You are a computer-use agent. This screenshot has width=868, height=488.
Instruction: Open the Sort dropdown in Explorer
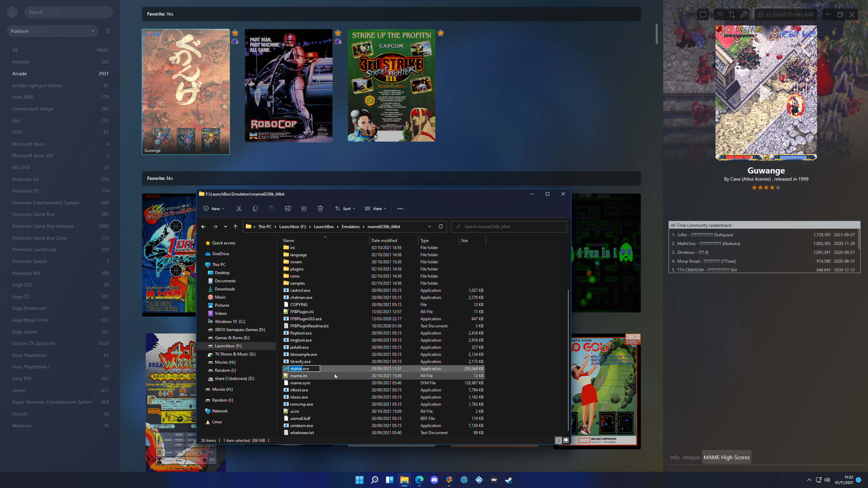[345, 208]
